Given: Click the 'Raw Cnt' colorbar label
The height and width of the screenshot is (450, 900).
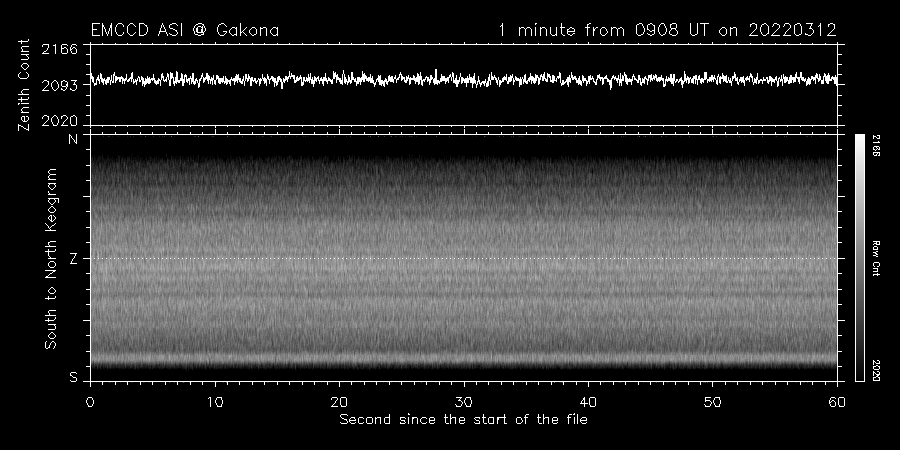Looking at the screenshot, I should click(x=876, y=258).
